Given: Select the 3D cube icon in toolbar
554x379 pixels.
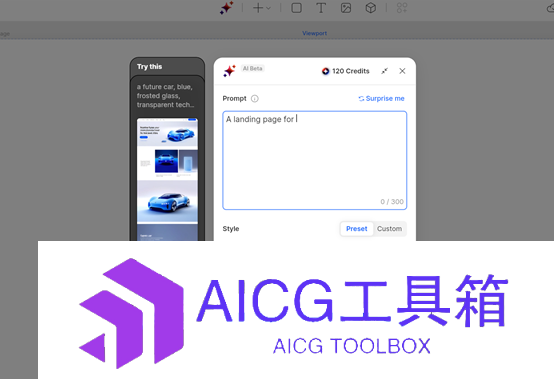Looking at the screenshot, I should coord(371,8).
